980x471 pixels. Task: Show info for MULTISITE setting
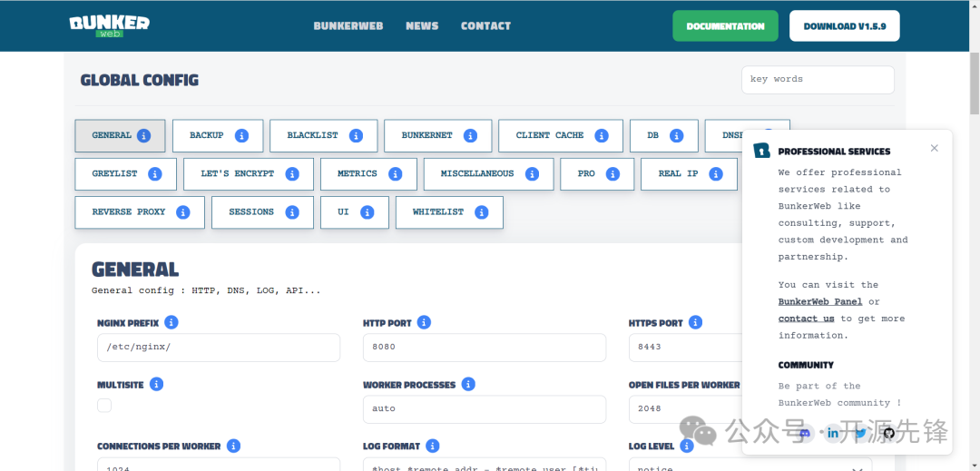(157, 384)
